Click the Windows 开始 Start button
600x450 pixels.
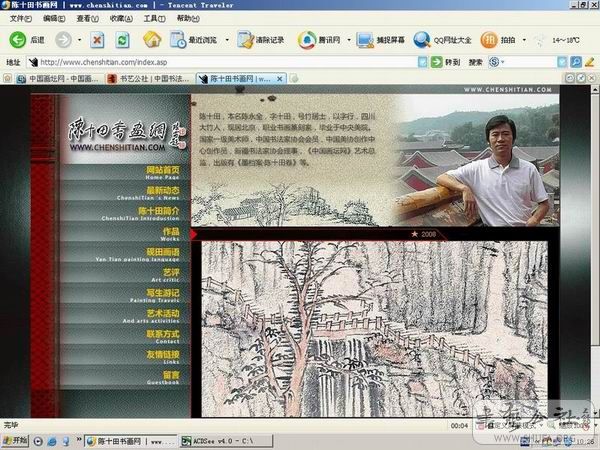point(15,440)
